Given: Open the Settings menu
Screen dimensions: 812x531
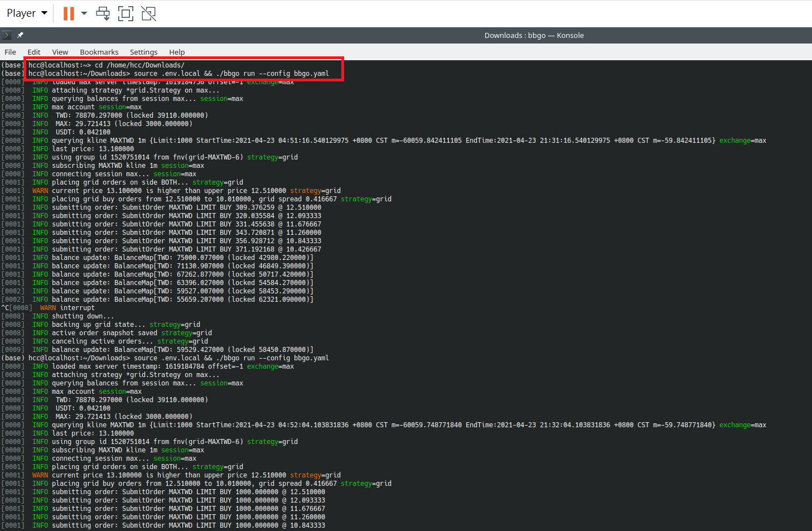Looking at the screenshot, I should pos(143,52).
